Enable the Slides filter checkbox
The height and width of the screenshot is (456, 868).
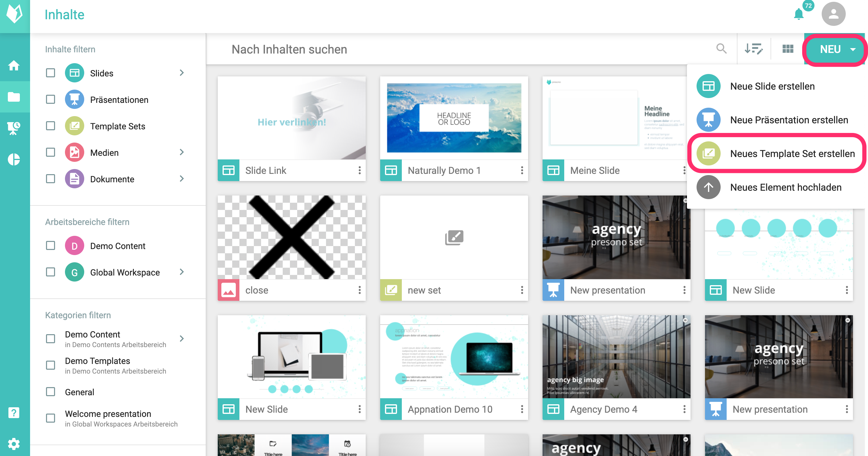coord(50,72)
